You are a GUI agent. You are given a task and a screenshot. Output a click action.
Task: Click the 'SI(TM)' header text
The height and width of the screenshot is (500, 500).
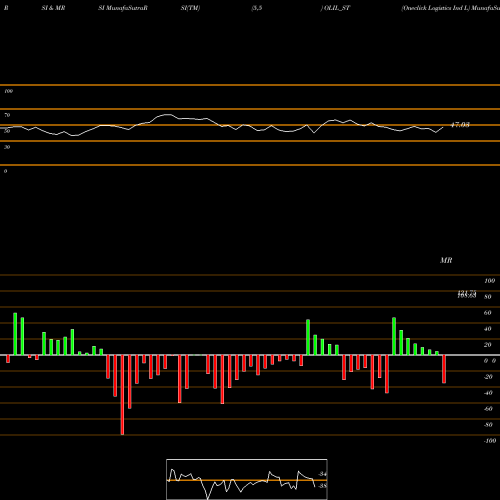tap(190, 8)
